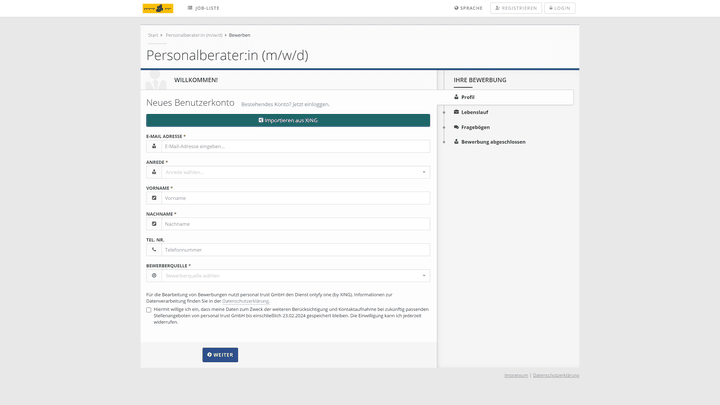Open the Bewerberquelle dropdown

coord(296,276)
